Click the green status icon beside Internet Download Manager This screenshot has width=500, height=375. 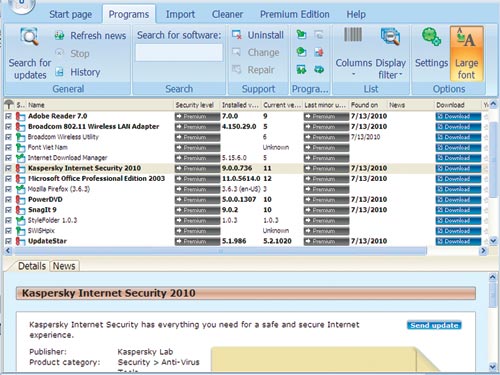coord(20,158)
